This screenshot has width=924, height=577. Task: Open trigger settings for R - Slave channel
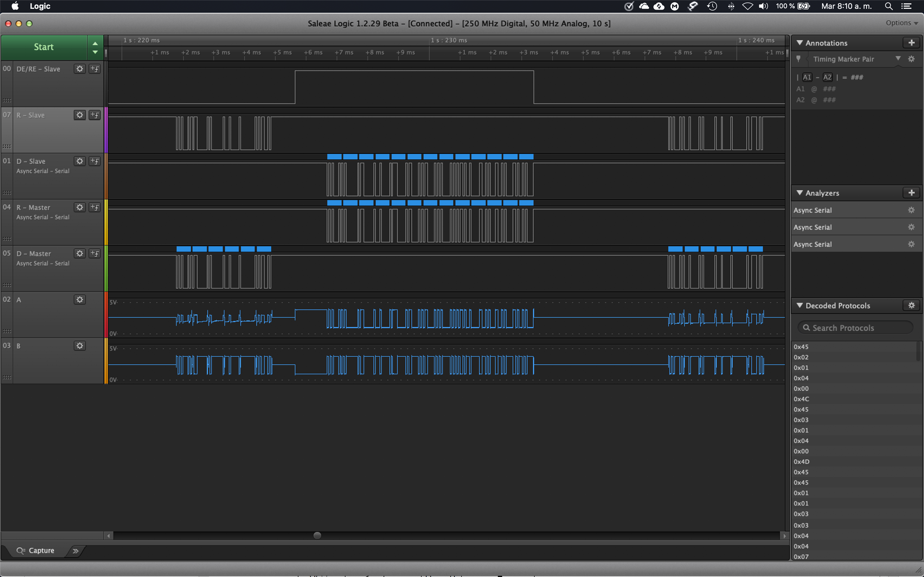(95, 115)
